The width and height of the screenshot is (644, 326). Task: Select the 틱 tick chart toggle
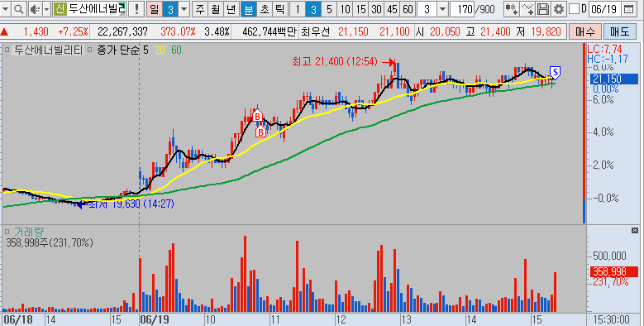[279, 9]
